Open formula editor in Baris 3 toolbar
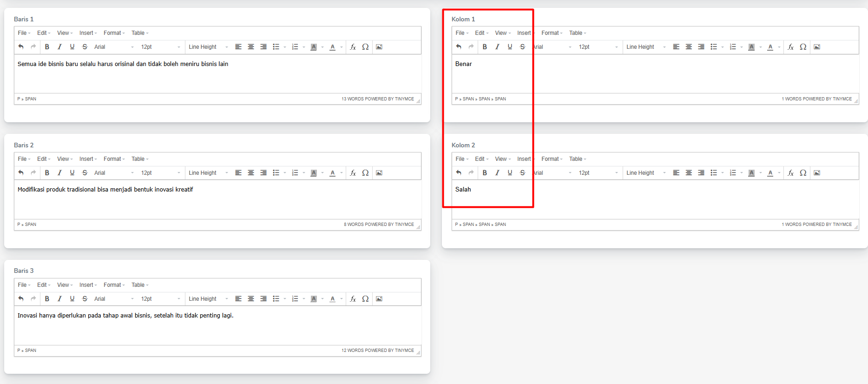The width and height of the screenshot is (868, 384). point(353,299)
